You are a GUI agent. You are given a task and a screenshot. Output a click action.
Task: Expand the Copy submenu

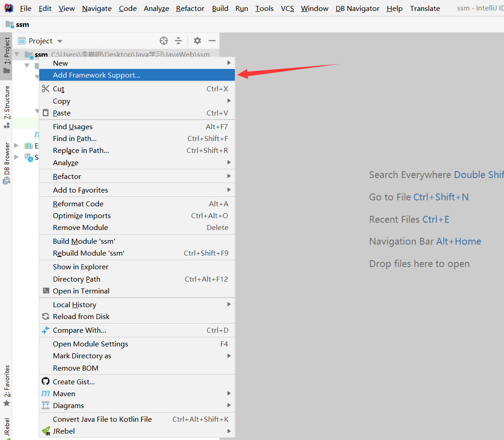[137, 101]
